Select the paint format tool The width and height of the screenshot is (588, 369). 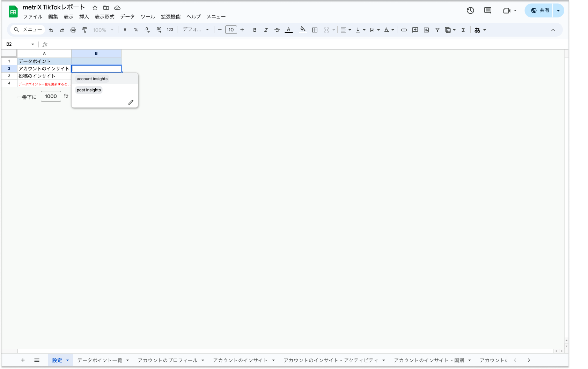coord(84,30)
